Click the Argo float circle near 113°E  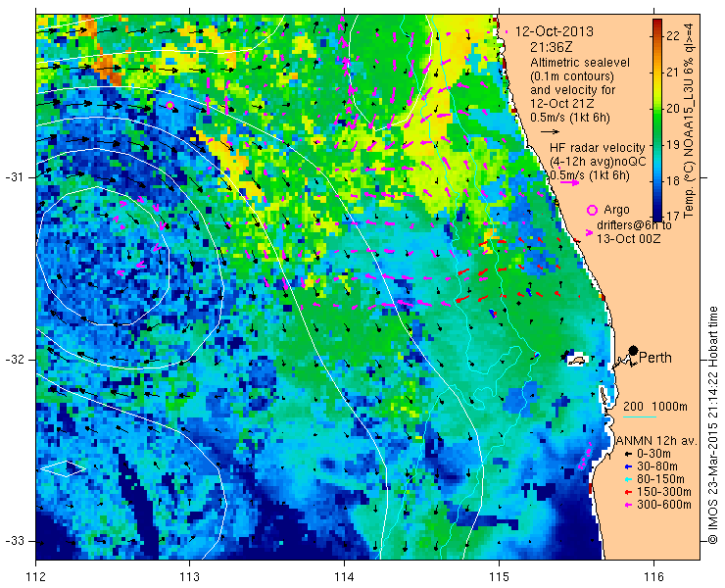coord(169,106)
